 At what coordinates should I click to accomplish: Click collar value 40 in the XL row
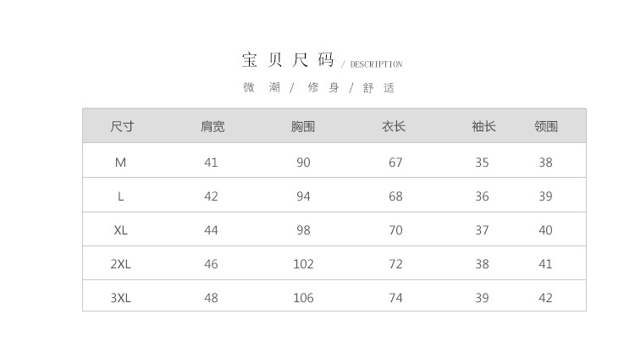pos(545,230)
